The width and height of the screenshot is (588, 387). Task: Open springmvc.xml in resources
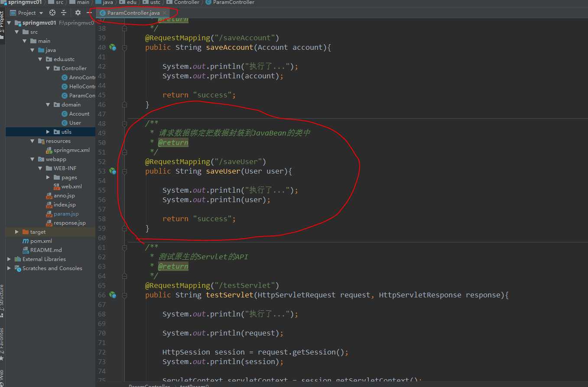[68, 150]
